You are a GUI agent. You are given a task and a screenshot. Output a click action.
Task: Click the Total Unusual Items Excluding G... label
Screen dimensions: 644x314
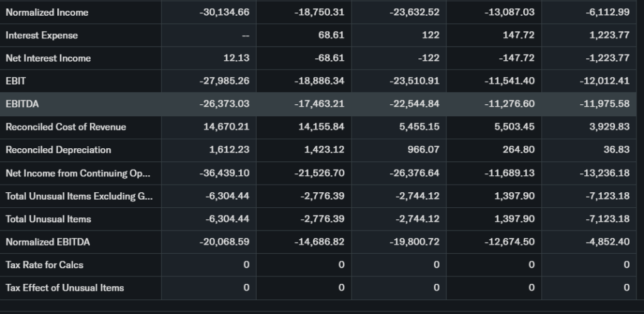(79, 196)
